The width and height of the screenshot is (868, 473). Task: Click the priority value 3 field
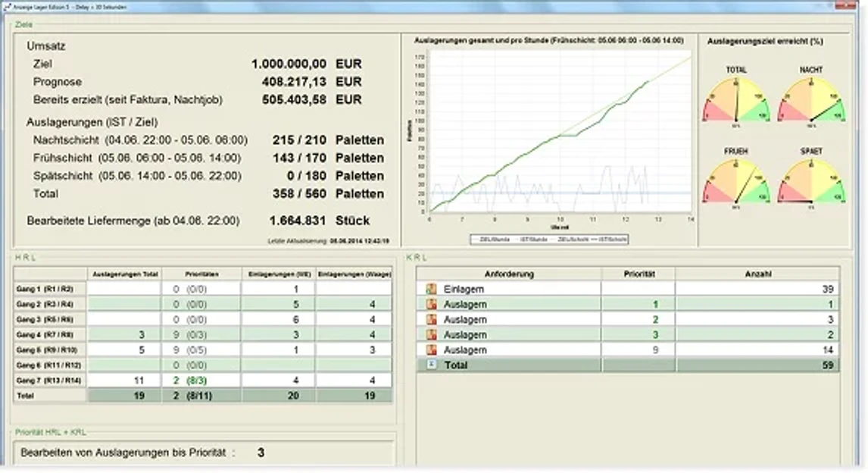tap(261, 453)
